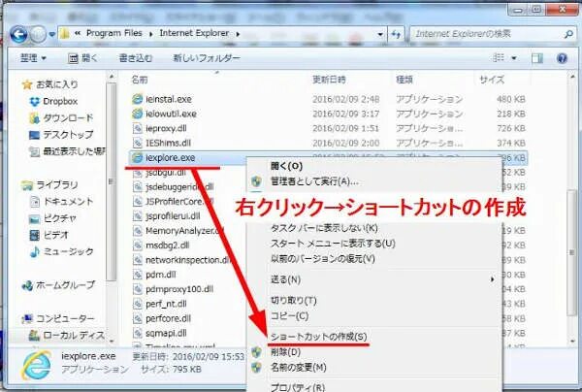Image resolution: width=582 pixels, height=392 pixels.
Task: Select the IEShims.dll file icon
Action: (138, 143)
